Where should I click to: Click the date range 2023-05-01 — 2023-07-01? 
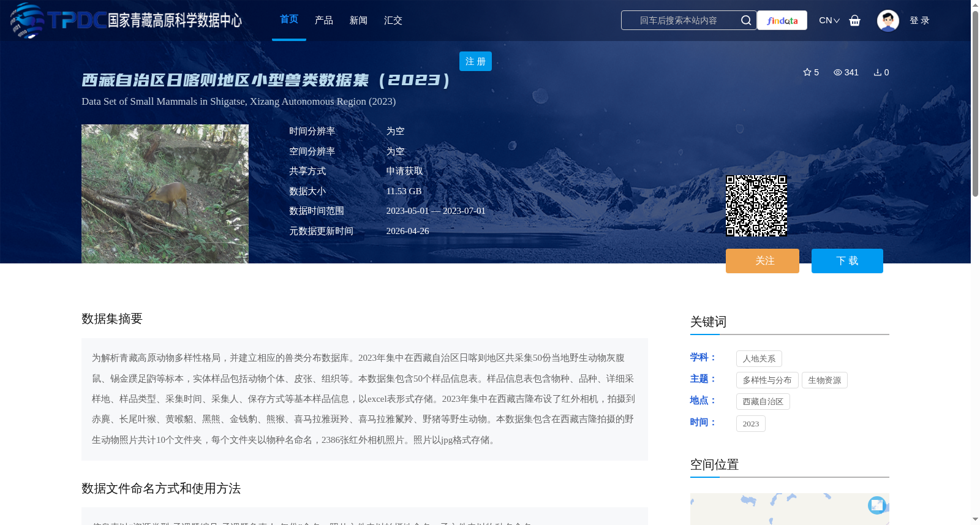(x=435, y=211)
